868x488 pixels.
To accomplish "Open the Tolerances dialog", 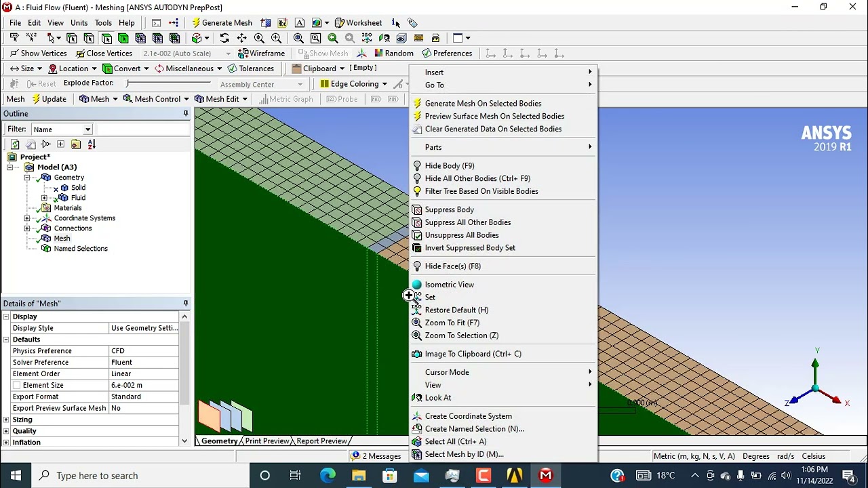I will pos(251,68).
